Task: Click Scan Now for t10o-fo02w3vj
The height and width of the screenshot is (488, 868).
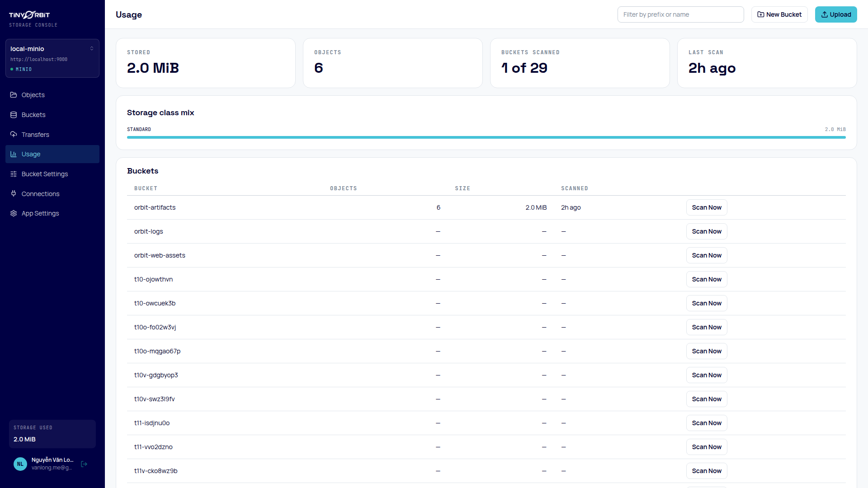Action: (707, 327)
